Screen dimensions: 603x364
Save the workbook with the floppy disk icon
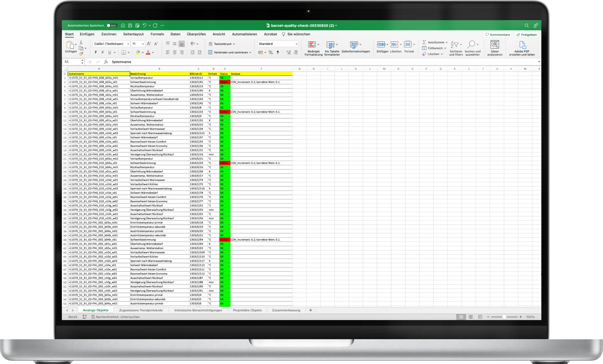click(130, 25)
